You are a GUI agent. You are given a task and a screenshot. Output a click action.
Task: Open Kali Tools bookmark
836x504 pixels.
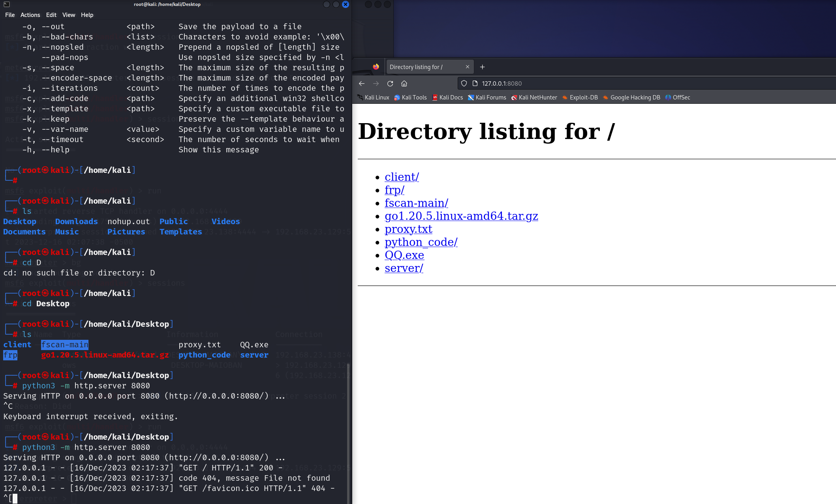click(411, 97)
